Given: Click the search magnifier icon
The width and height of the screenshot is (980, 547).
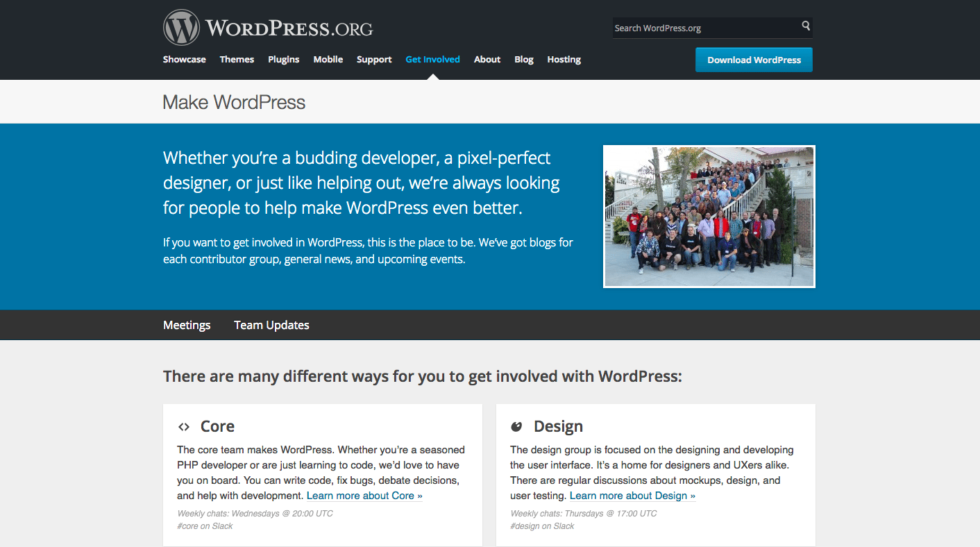Looking at the screenshot, I should click(805, 26).
